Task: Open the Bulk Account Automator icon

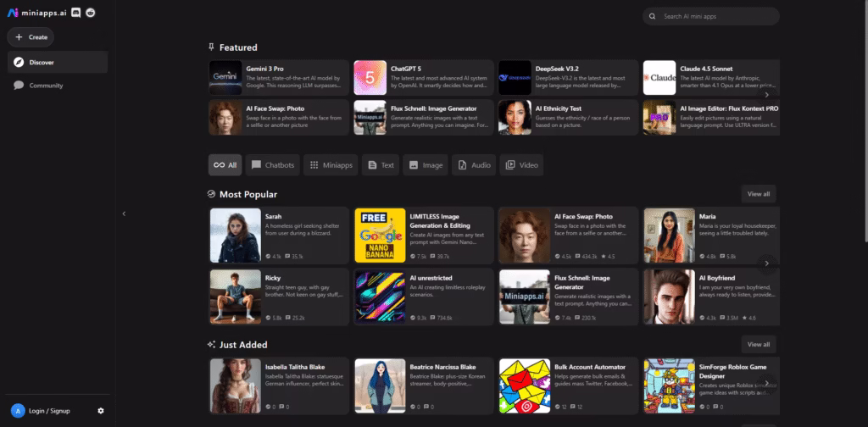Action: (525, 385)
